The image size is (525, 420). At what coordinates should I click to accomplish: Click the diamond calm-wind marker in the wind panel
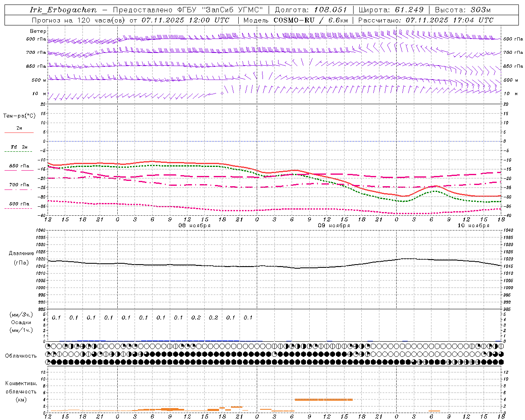[x=222, y=94]
